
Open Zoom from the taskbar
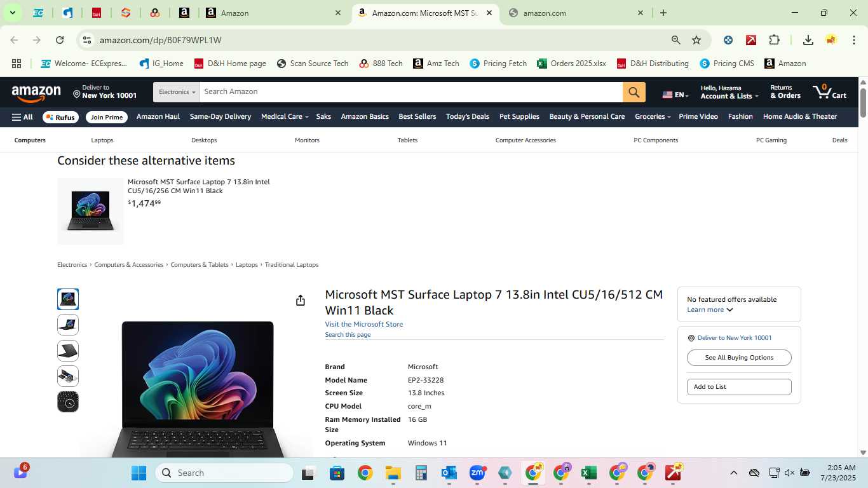pos(477,473)
